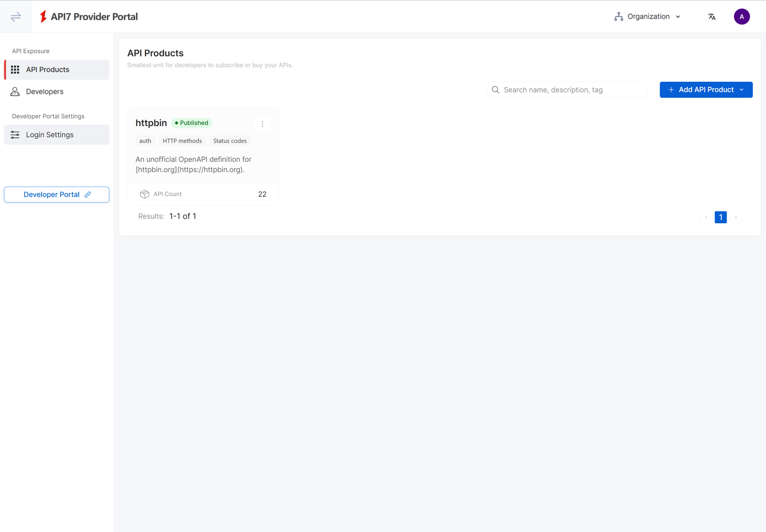Click the translate language icon
This screenshot has width=766, height=532.
[712, 16]
